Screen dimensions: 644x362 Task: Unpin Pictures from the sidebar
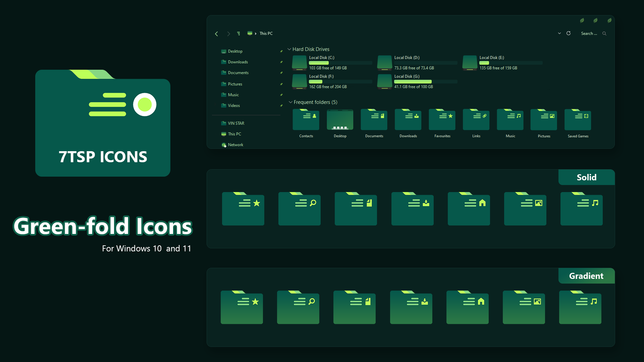click(281, 84)
